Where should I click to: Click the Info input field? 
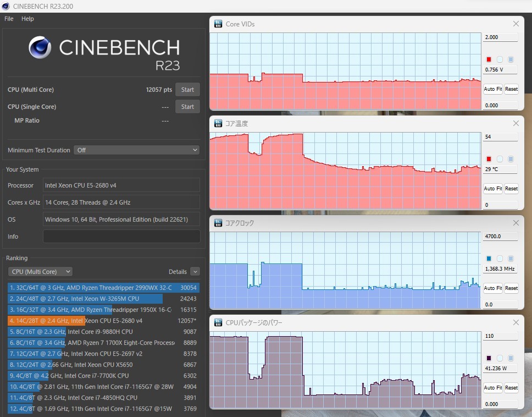click(121, 237)
